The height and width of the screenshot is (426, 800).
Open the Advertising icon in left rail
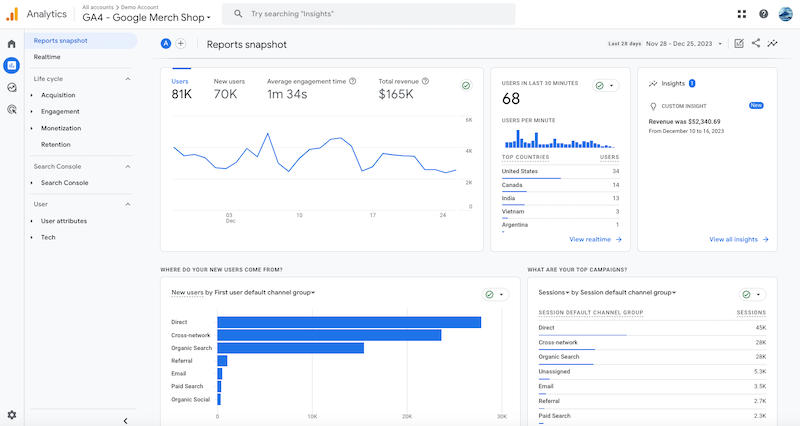[11, 109]
